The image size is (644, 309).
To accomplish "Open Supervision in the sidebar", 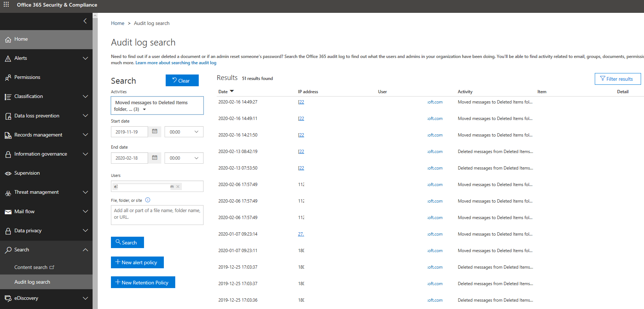I will pyautogui.click(x=46, y=173).
